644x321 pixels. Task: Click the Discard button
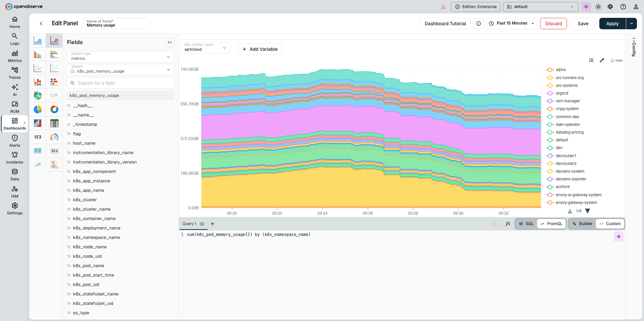point(554,24)
